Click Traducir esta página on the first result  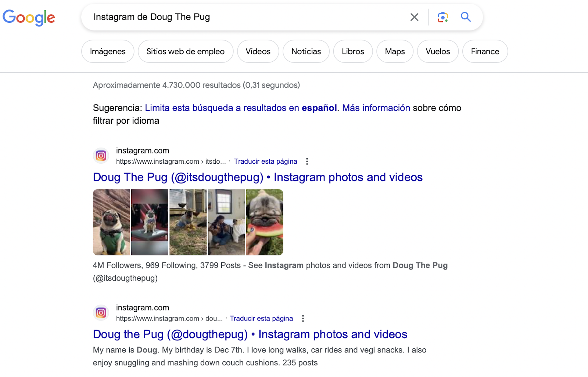tap(266, 161)
